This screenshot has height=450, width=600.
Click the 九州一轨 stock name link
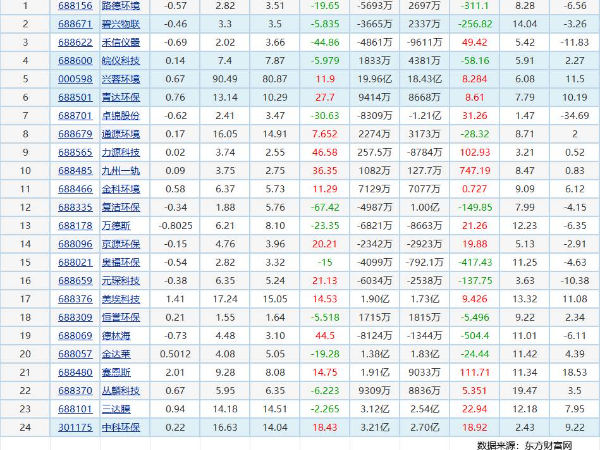[x=121, y=171]
